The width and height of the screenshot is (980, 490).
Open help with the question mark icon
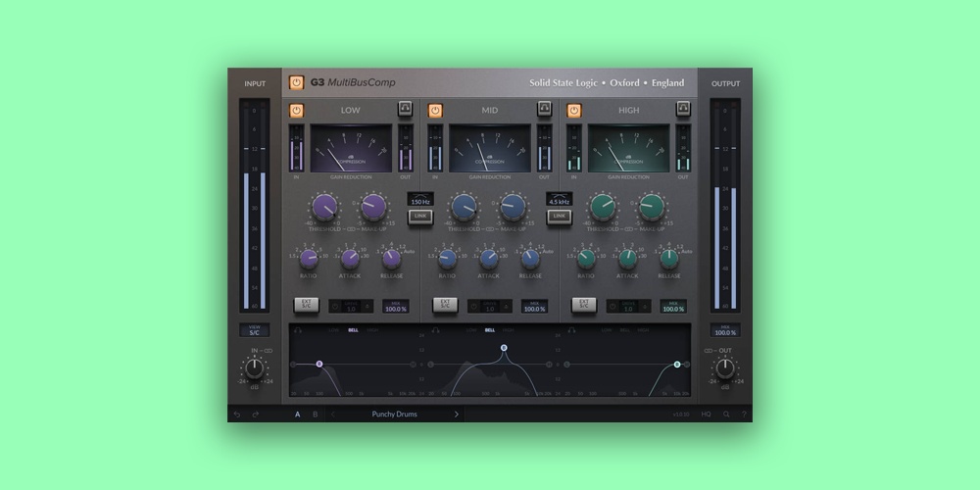pos(744,415)
